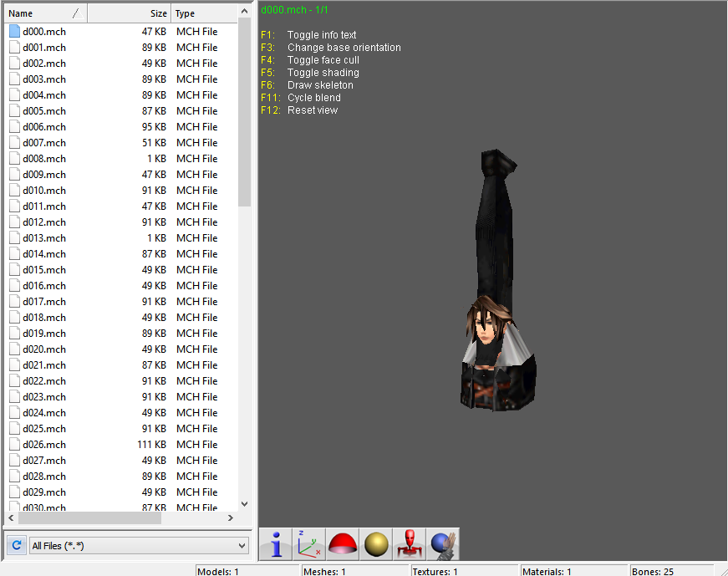Click the file list scroll-up arrow
728x576 pixels.
pos(245,11)
